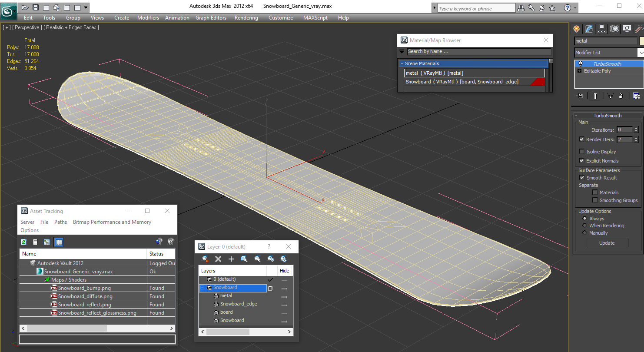The width and height of the screenshot is (644, 352).
Task: Click the table view icon in Asset Tracking
Action: (59, 242)
